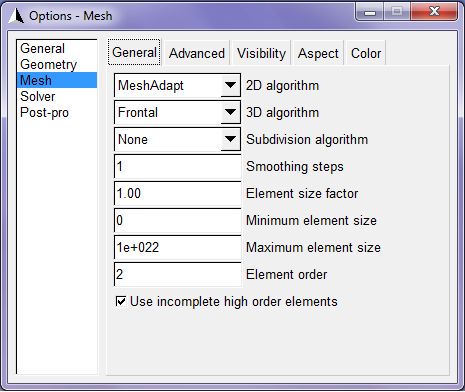Viewport: 465px width, 392px height.
Task: Click the Minimum element size field
Action: [x=178, y=220]
